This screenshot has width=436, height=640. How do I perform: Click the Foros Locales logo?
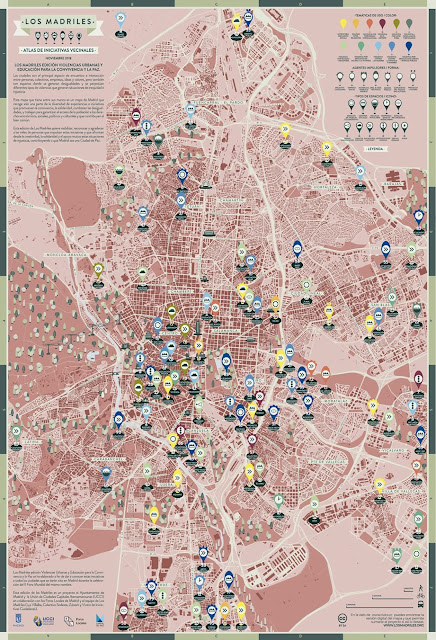tap(76, 621)
